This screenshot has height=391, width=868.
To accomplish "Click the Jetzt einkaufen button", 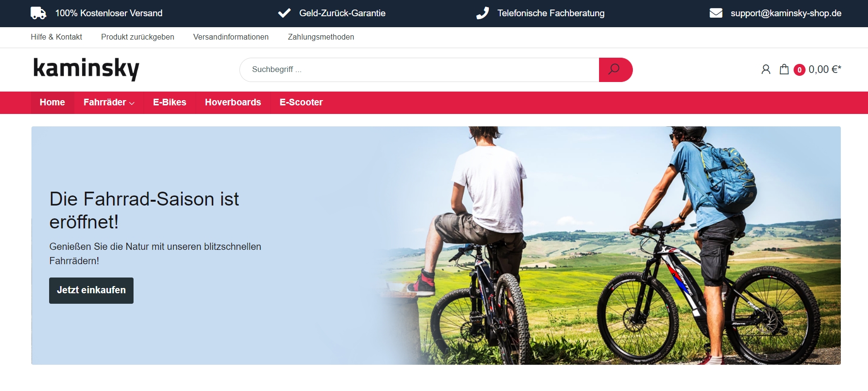I will (91, 290).
